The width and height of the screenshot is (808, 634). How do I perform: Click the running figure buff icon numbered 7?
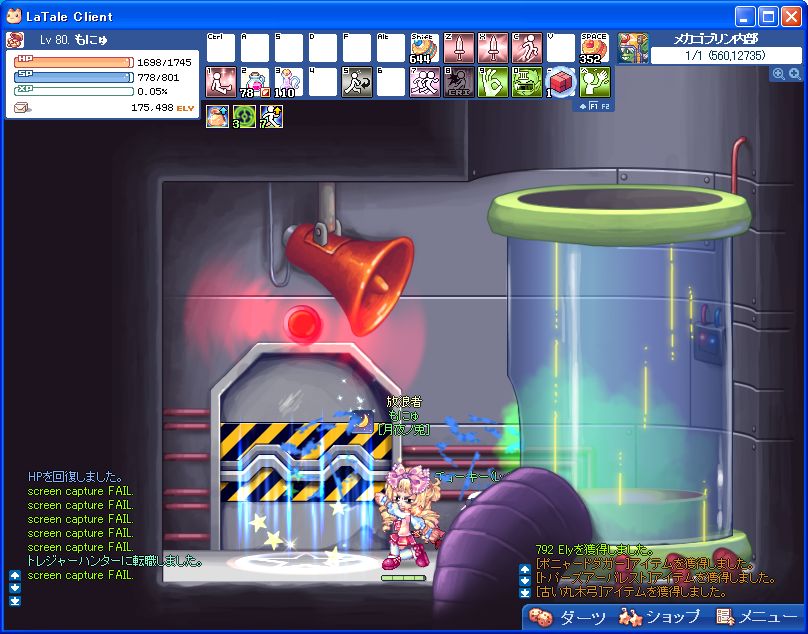(271, 116)
